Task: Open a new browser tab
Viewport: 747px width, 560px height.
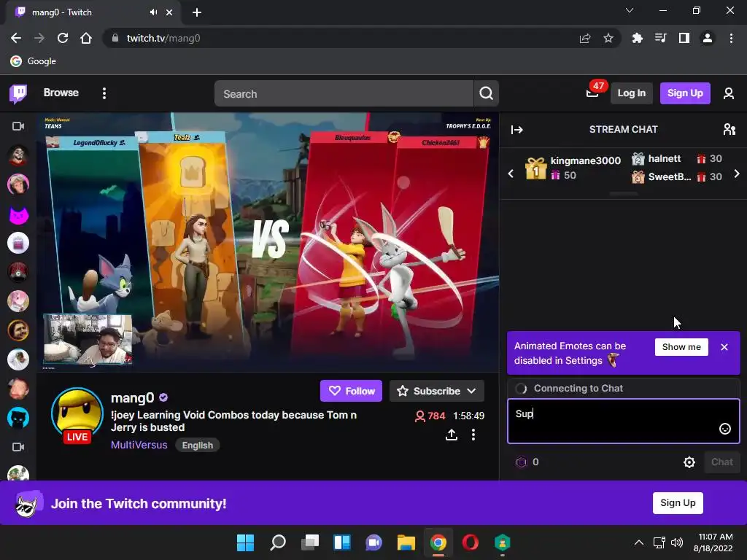Action: tap(197, 12)
